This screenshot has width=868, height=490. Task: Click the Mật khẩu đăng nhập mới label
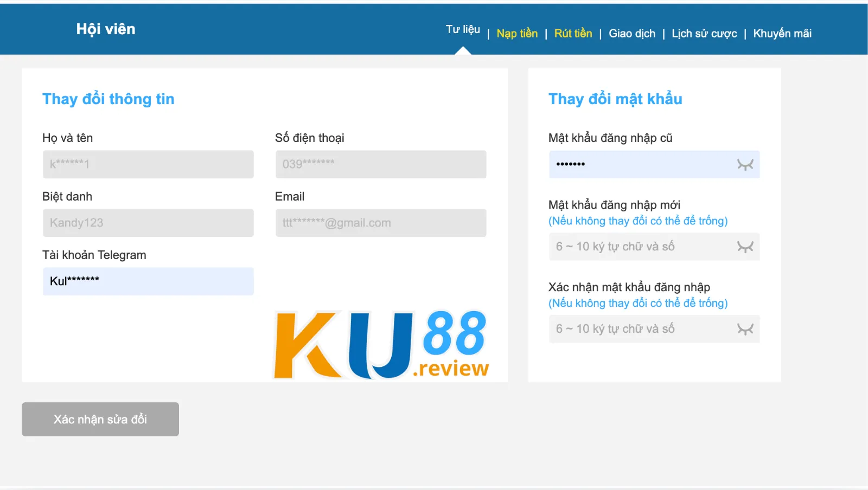click(x=614, y=205)
